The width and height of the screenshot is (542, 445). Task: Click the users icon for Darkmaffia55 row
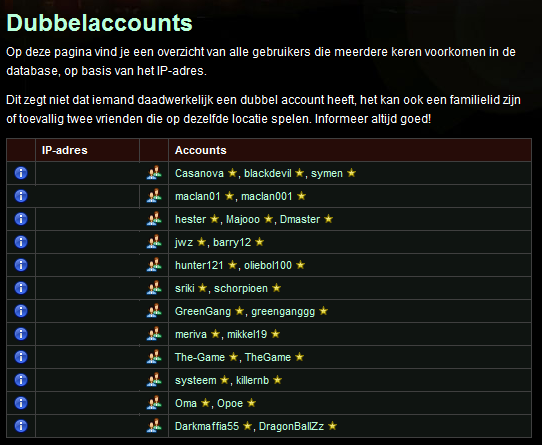pos(154,426)
